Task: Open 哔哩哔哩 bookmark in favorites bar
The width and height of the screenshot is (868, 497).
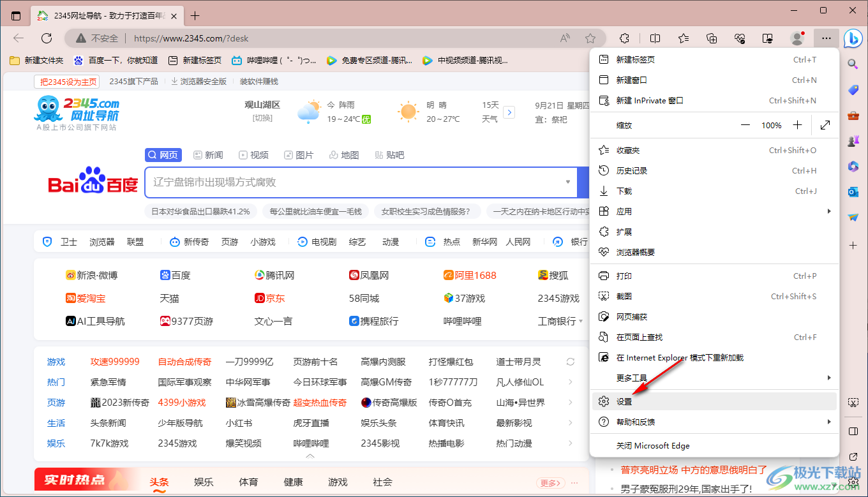Action: (x=274, y=60)
